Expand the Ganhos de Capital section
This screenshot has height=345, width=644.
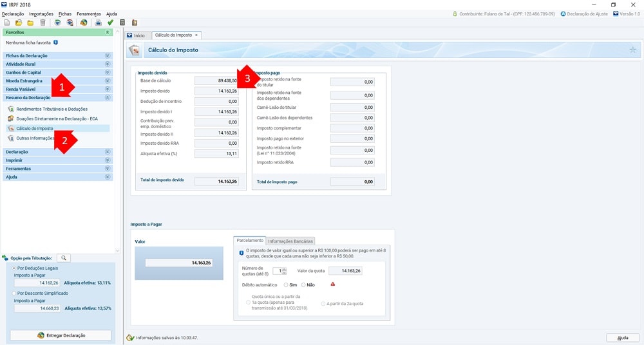[x=108, y=73]
